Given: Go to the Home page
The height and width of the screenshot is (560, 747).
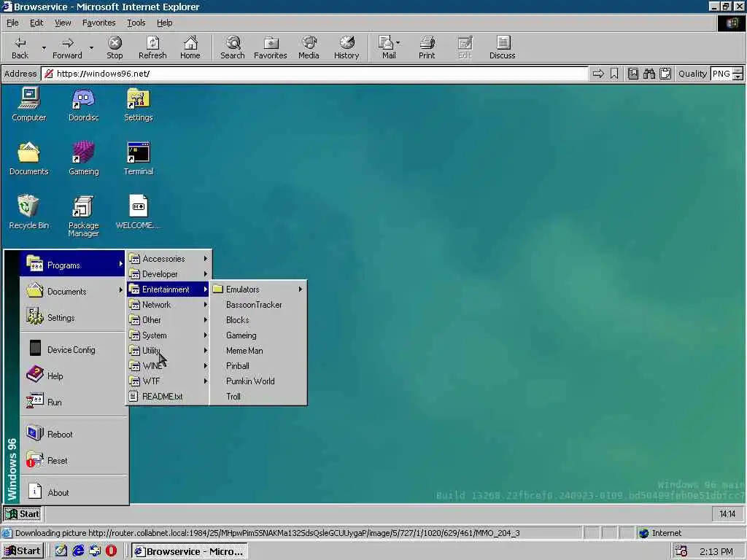Looking at the screenshot, I should pos(190,47).
